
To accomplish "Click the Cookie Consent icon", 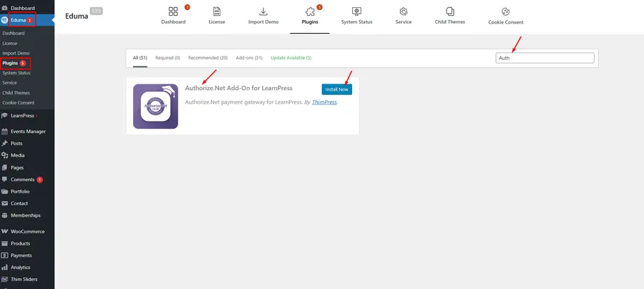I will [505, 12].
